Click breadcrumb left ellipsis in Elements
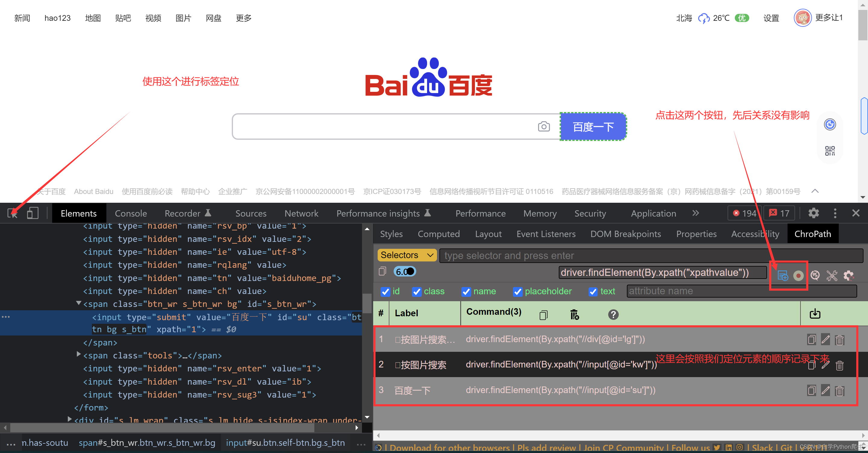 point(11,443)
